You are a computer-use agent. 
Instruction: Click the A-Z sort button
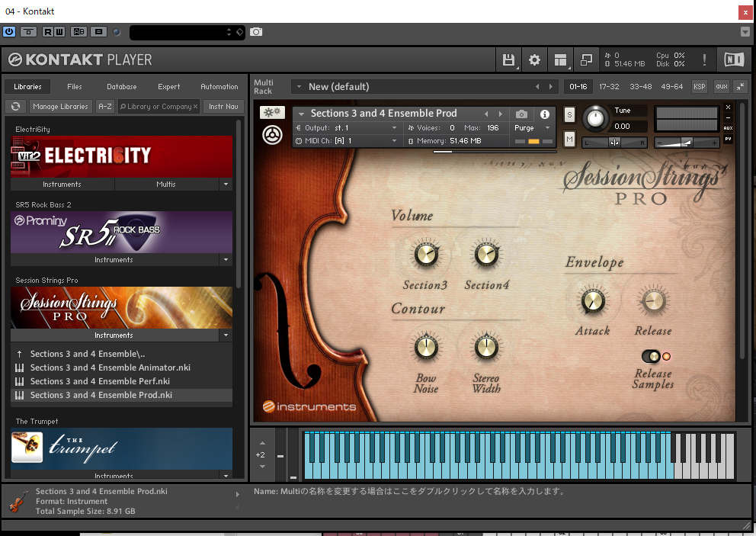(104, 107)
